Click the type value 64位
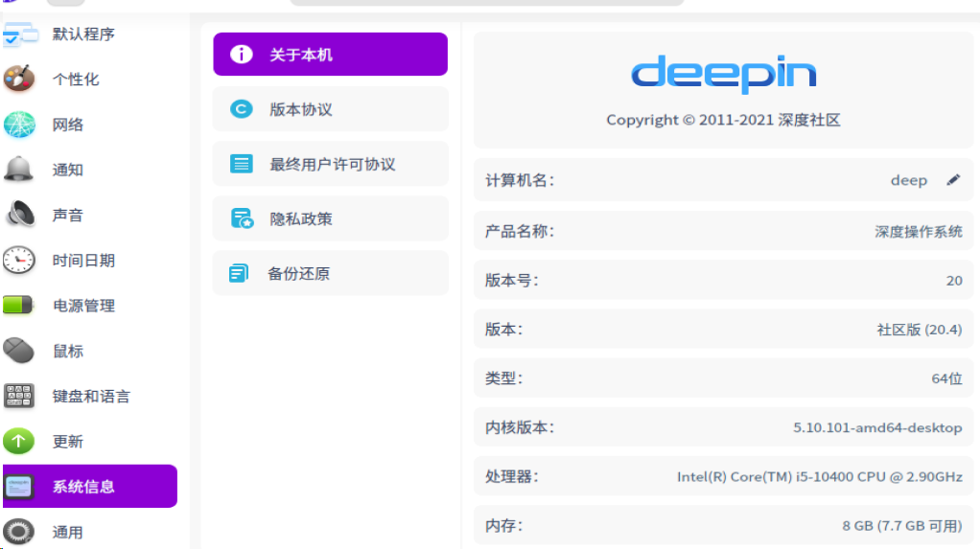 click(x=946, y=378)
